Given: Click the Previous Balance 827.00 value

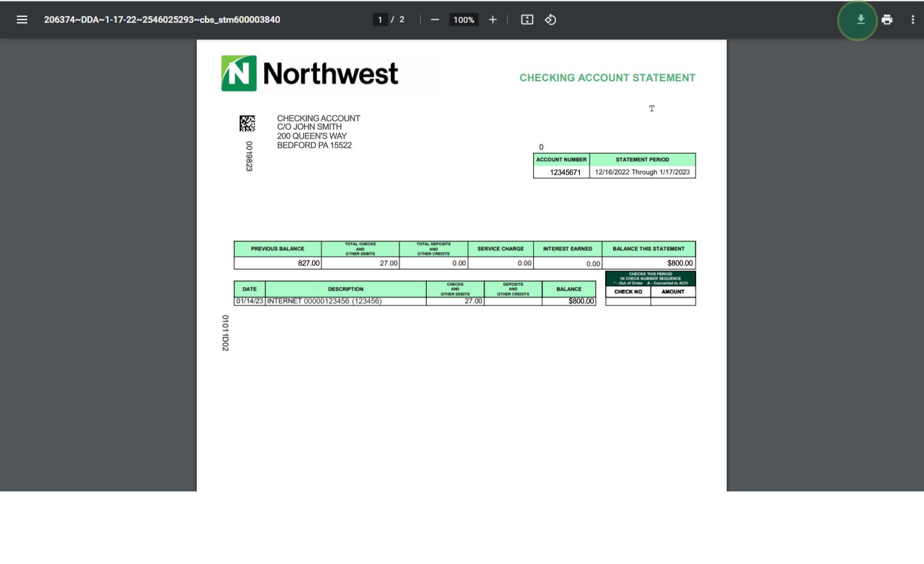Looking at the screenshot, I should coord(308,263).
